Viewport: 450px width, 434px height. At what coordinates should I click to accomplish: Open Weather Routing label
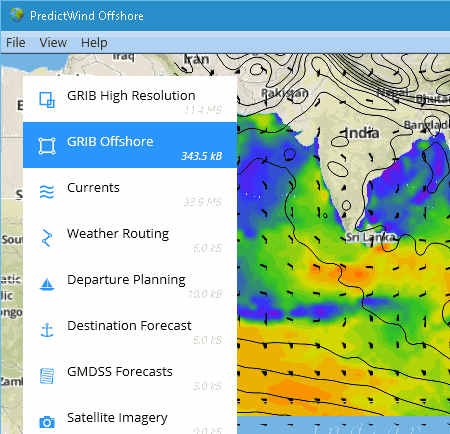pyautogui.click(x=118, y=234)
